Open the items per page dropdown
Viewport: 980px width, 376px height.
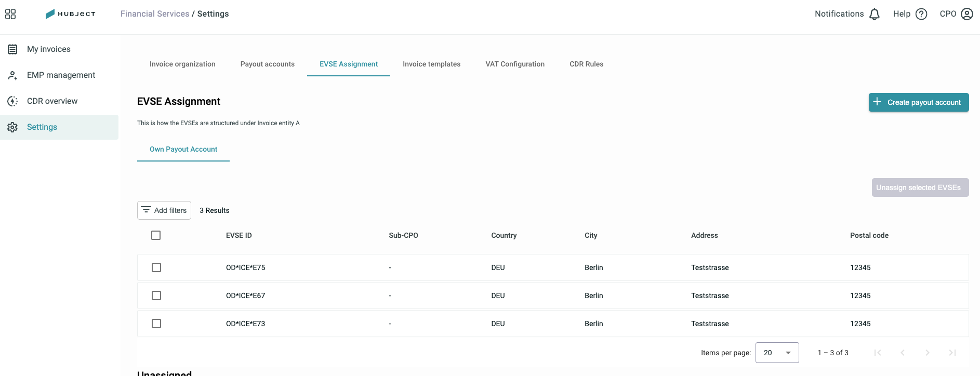pyautogui.click(x=777, y=353)
